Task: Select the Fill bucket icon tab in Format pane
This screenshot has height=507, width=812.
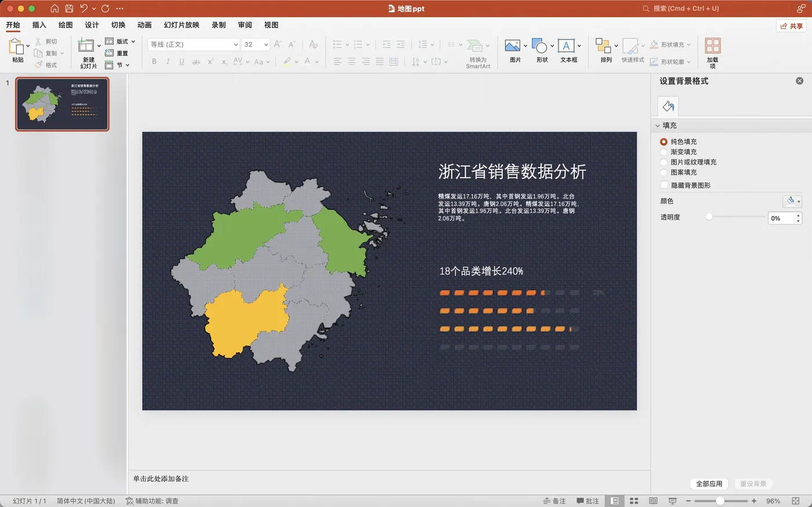Action: coord(668,106)
